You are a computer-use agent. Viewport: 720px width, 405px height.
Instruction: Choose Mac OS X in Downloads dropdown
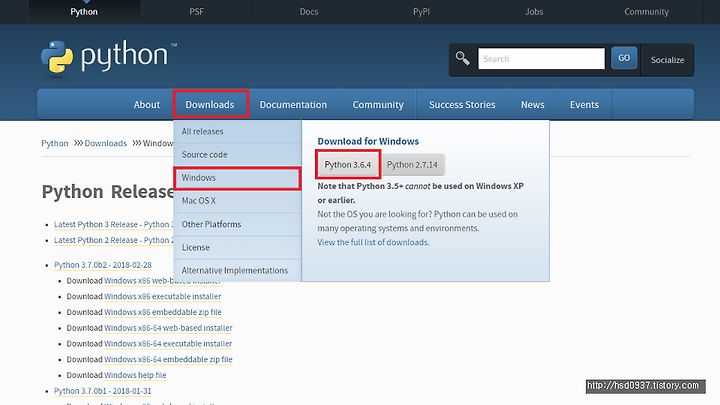(x=237, y=201)
